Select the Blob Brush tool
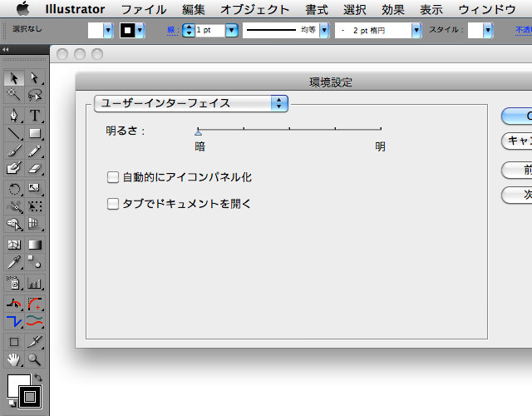 pos(14,168)
